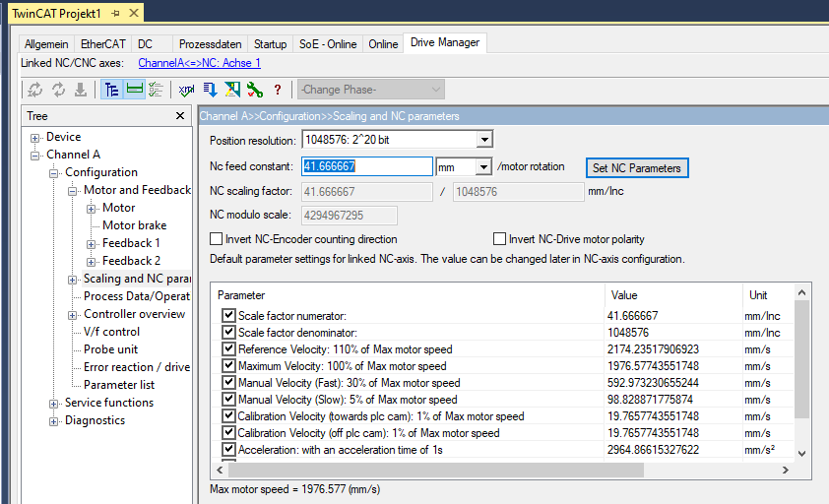The width and height of the screenshot is (829, 504).
Task: Select Probe unit tree item
Action: (110, 349)
